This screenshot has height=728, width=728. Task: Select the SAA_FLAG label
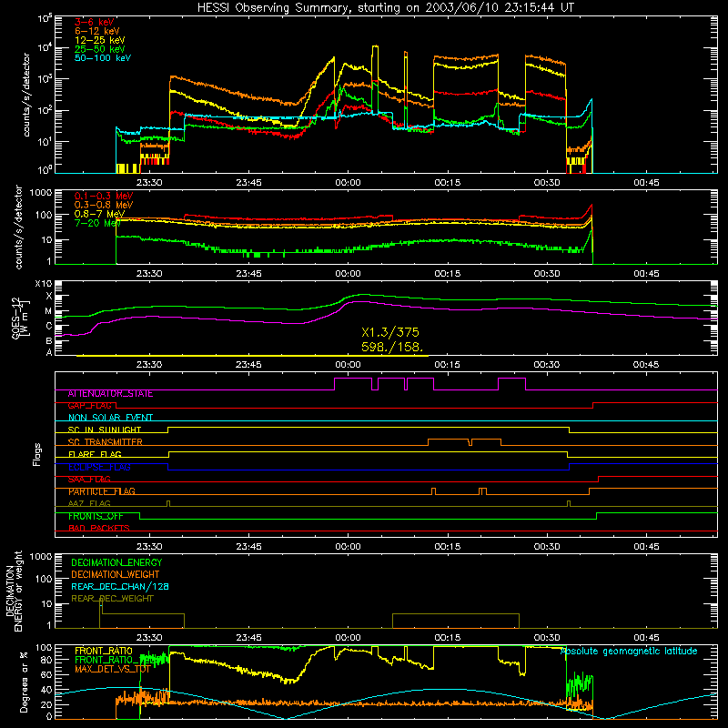[89, 480]
